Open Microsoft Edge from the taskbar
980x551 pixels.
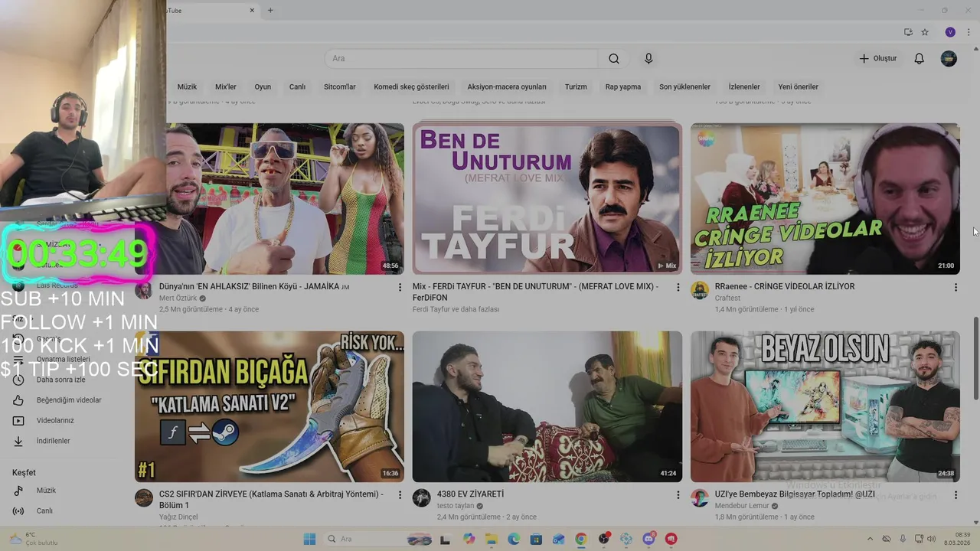tap(514, 540)
